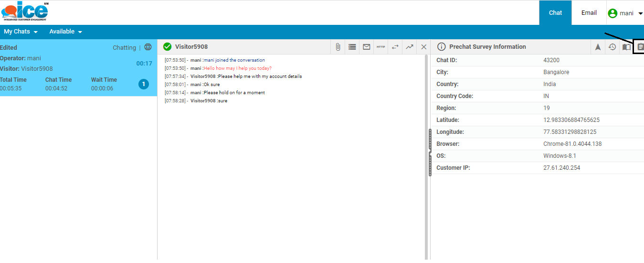
Task: Switch to the Email tab
Action: (x=589, y=13)
